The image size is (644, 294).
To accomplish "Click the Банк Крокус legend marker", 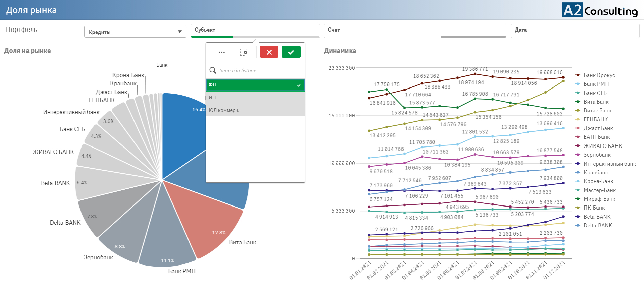I will point(578,75).
